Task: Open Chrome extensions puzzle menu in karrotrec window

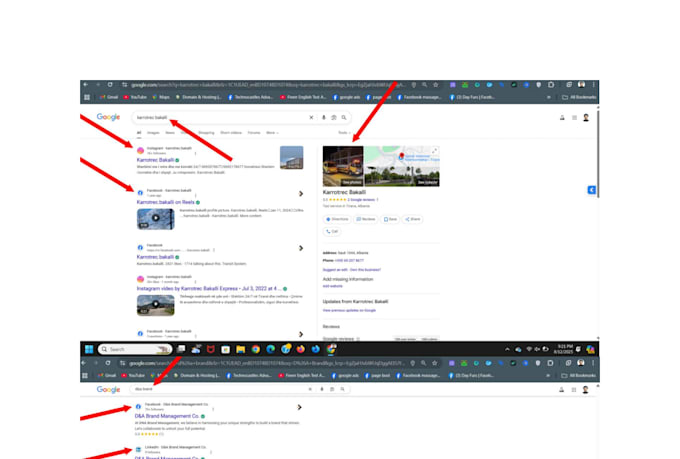Action: click(x=551, y=85)
